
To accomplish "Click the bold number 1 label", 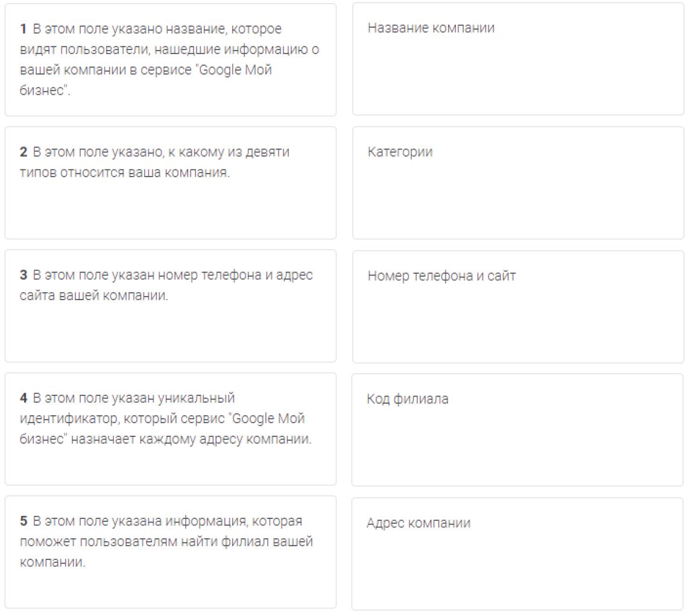I will tap(24, 29).
